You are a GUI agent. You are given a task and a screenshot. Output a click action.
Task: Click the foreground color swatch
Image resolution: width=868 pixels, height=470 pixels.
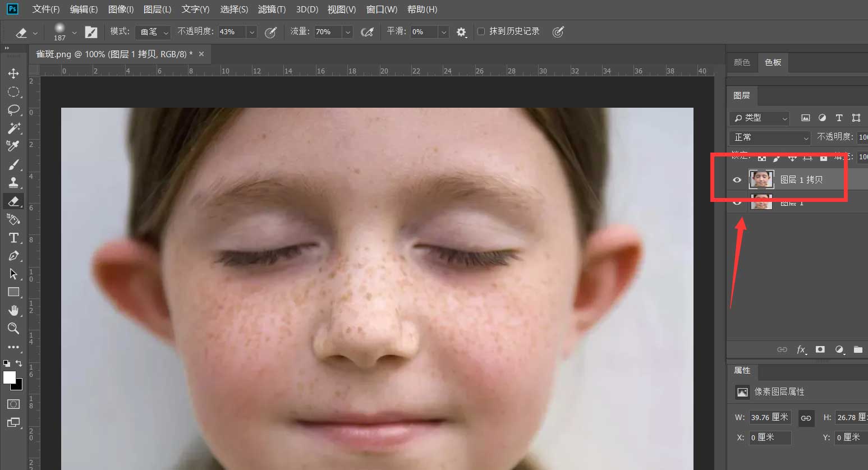coord(10,377)
